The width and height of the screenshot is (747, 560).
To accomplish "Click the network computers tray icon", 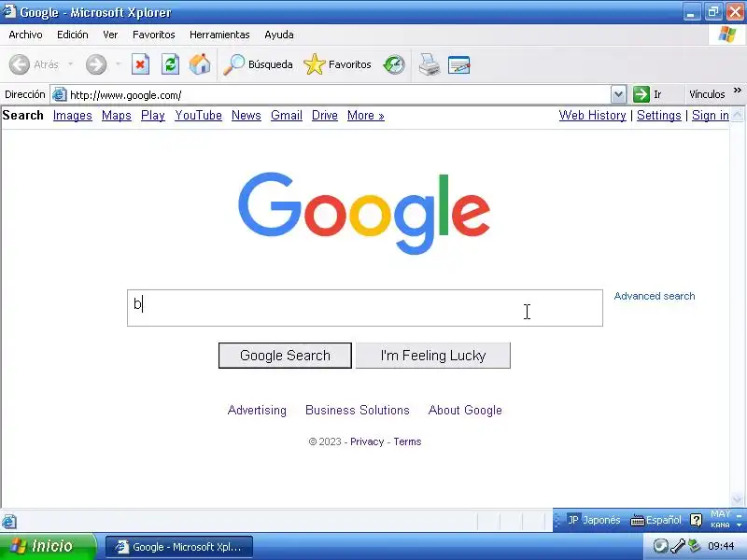I will click(695, 546).
